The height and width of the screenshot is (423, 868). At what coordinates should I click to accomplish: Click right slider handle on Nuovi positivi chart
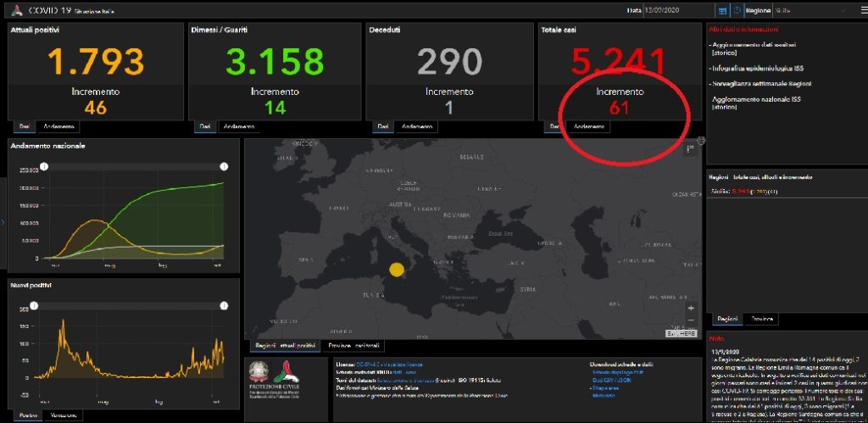(x=225, y=305)
